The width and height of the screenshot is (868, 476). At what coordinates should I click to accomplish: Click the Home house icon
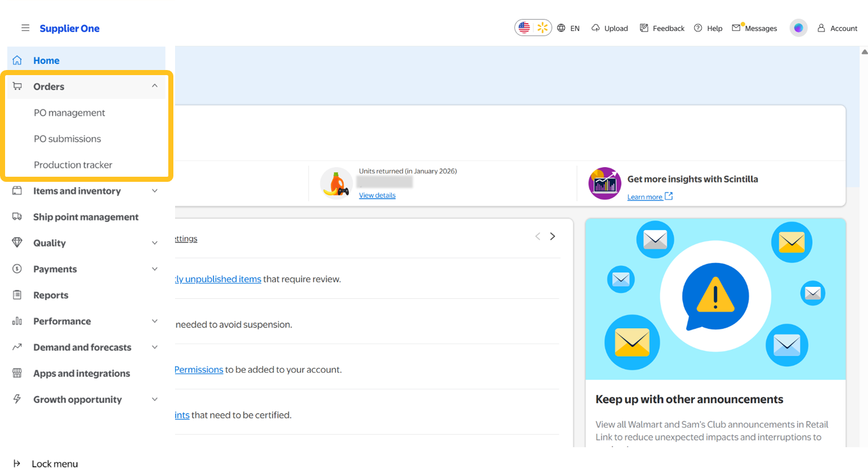pos(18,60)
